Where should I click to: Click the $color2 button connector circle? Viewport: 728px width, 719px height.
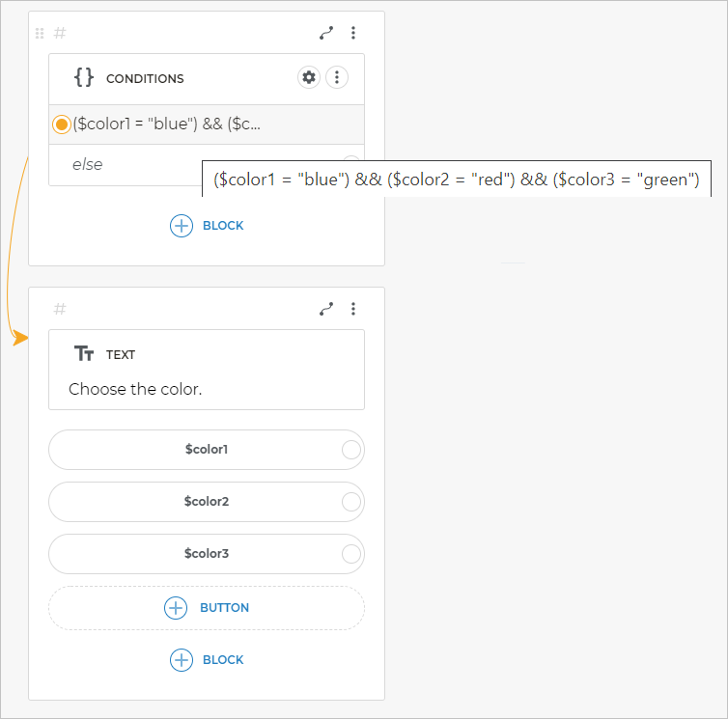point(351,502)
